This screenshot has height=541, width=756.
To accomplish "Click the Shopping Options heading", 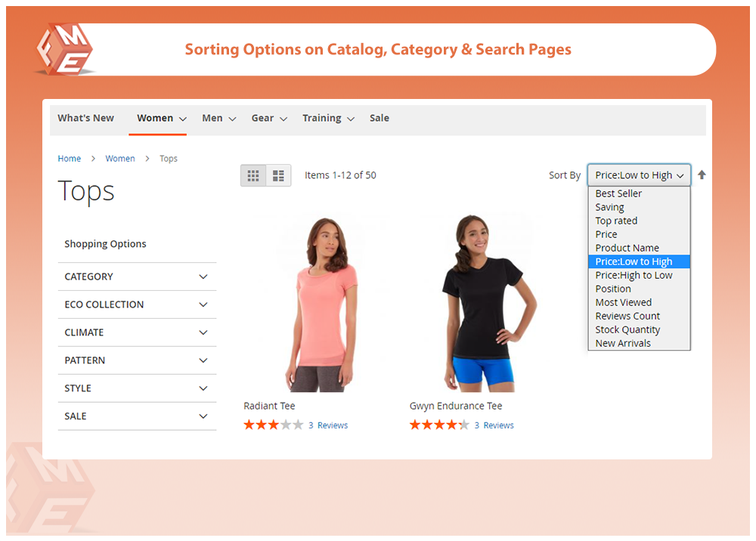I will [105, 244].
